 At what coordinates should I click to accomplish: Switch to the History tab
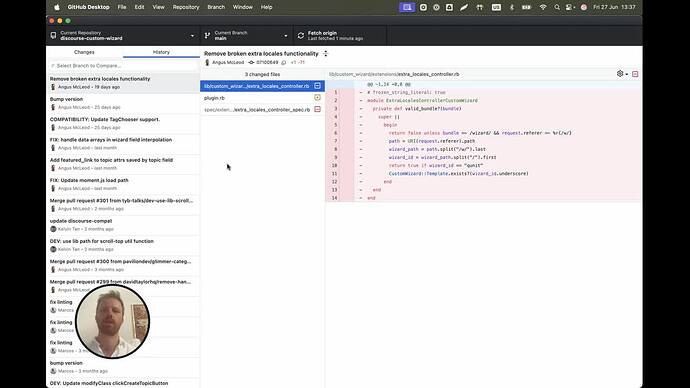[x=161, y=52]
